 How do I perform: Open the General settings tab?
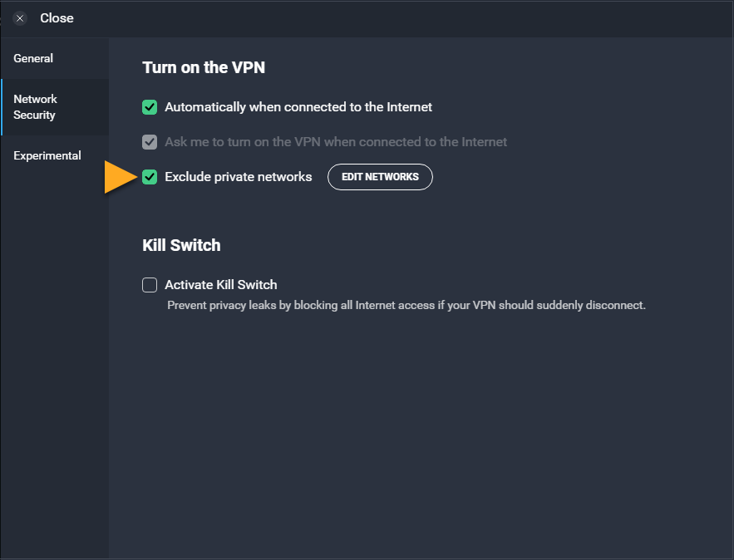click(55, 58)
